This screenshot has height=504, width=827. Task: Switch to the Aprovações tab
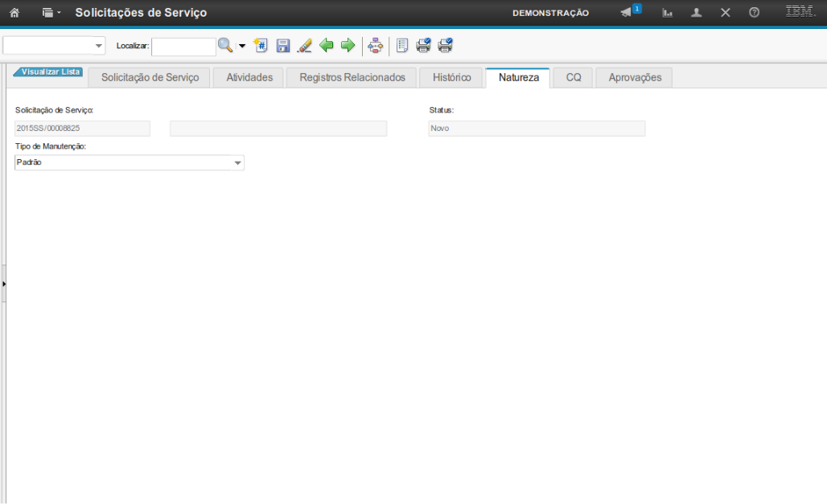click(635, 78)
